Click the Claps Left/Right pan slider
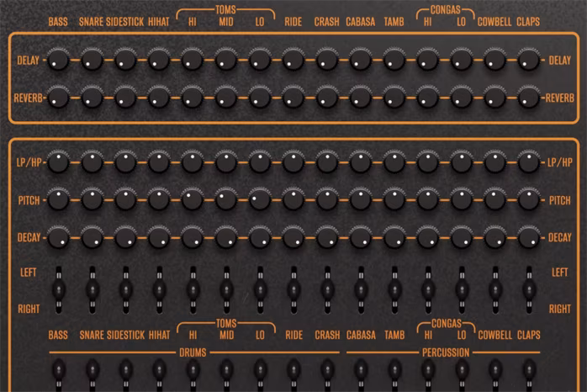Screen dimensions: 587x392 click(x=528, y=289)
